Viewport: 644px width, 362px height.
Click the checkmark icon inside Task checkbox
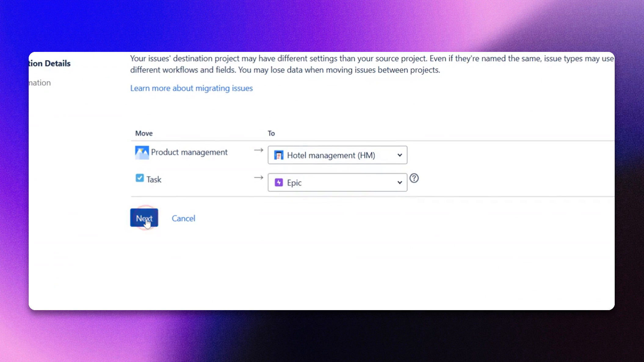139,177
